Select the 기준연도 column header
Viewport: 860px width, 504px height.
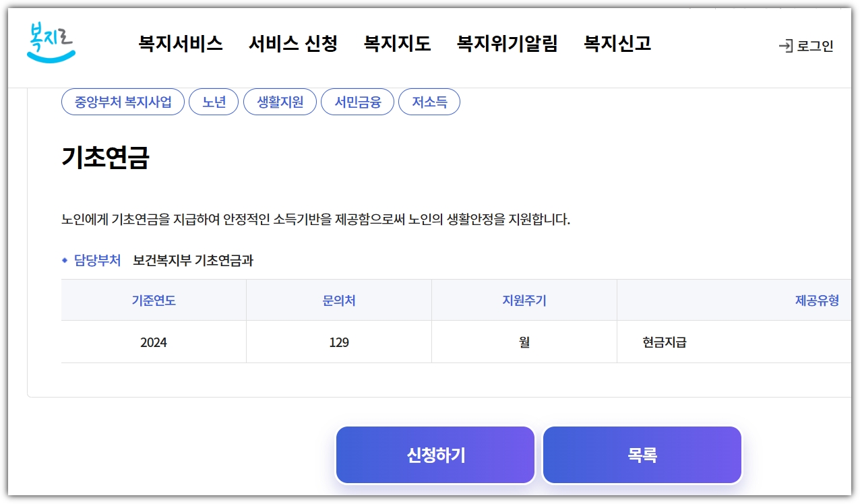(153, 299)
